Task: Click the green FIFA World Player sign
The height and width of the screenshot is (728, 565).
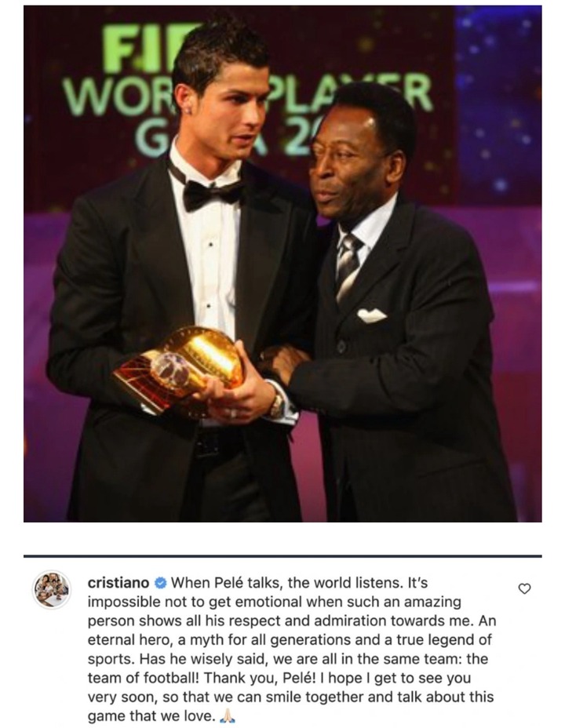Action: [246, 90]
